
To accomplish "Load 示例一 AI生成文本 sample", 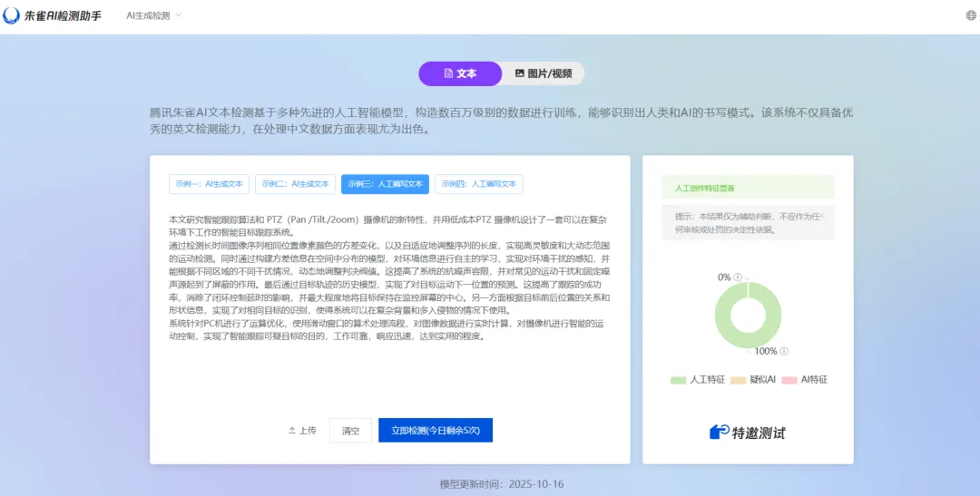I will point(209,184).
